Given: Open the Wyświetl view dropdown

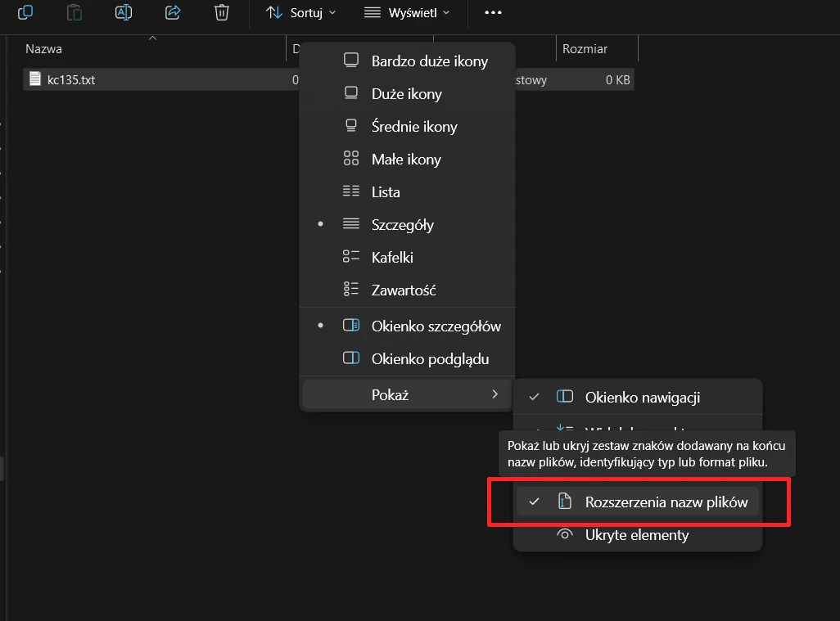Looking at the screenshot, I should pyautogui.click(x=407, y=12).
